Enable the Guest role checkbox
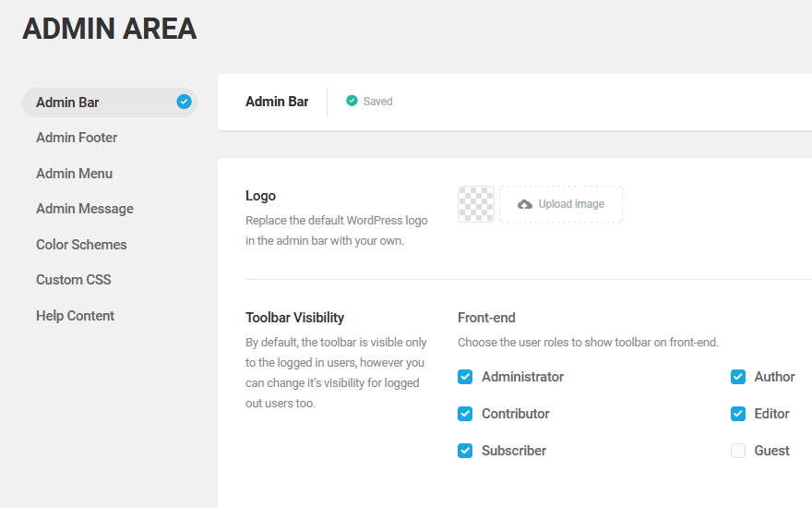This screenshot has width=812, height=508. 738,451
